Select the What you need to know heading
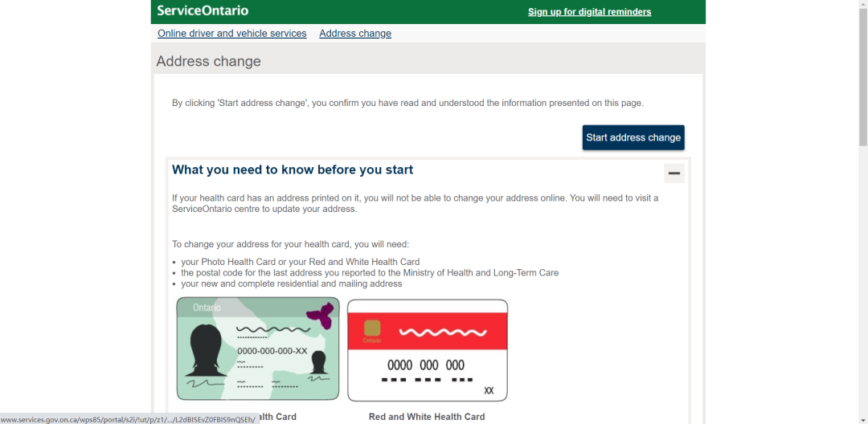Screen dimensions: 868x424 293,169
